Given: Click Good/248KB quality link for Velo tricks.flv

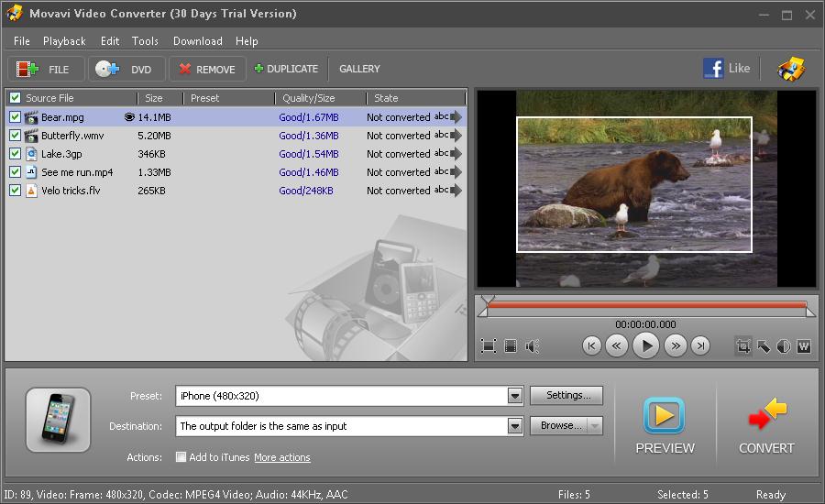Looking at the screenshot, I should coord(306,191).
